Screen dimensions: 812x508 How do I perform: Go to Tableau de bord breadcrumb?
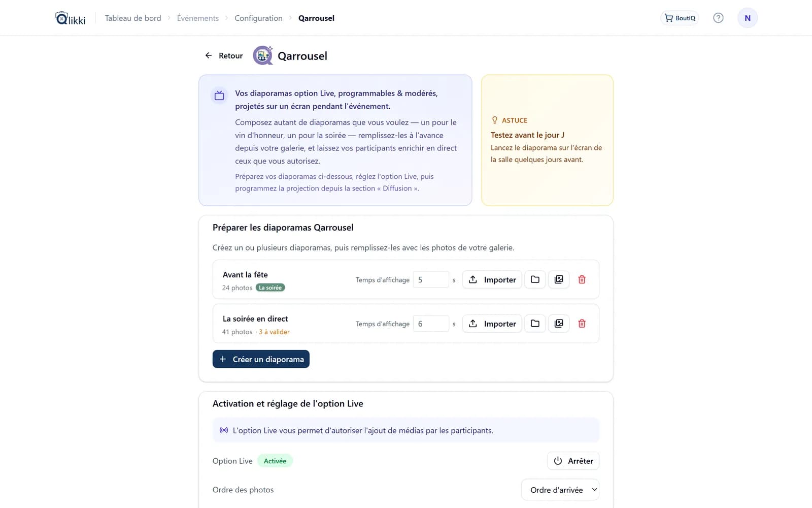tap(133, 18)
